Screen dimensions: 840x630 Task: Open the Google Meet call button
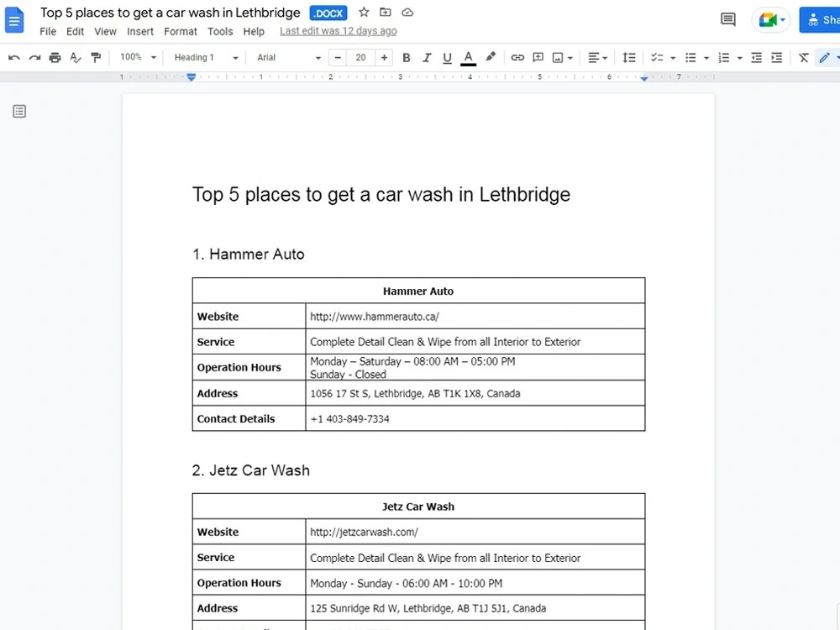pos(771,20)
